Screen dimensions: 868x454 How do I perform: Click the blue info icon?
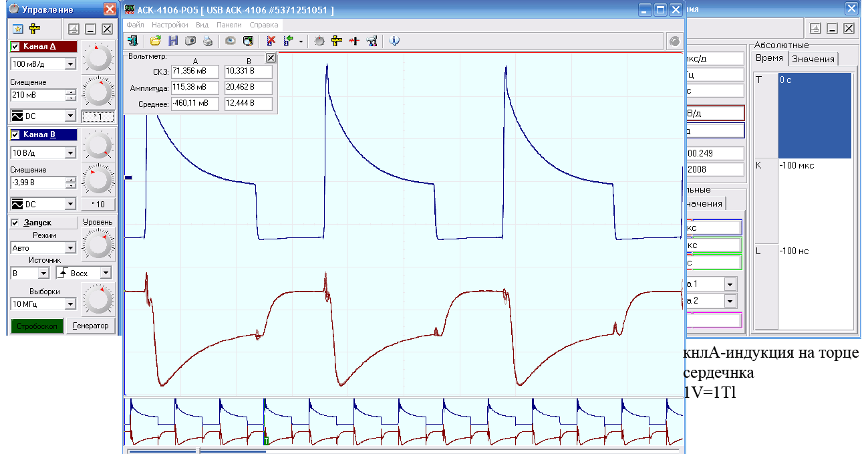[394, 41]
